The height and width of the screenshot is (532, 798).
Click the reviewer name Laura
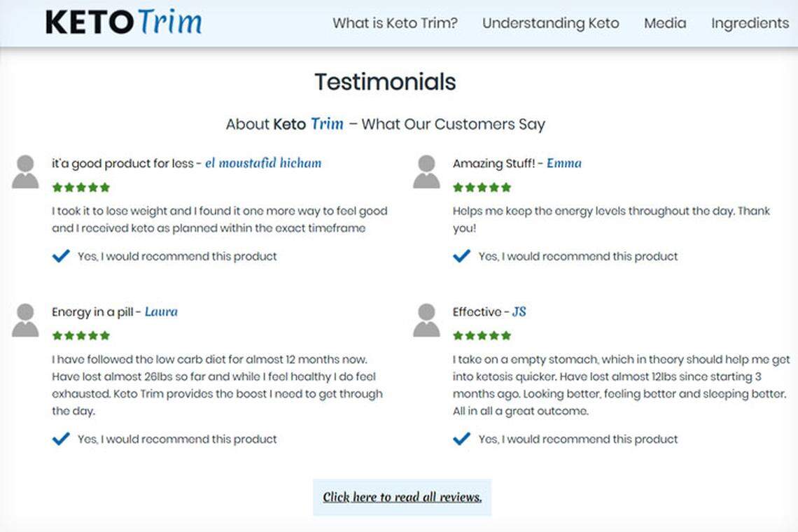161,312
